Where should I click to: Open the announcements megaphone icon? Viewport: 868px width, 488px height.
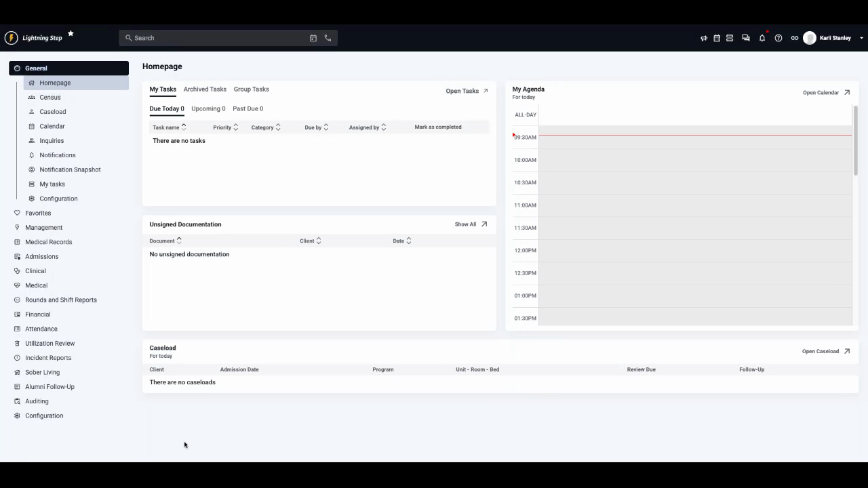tap(704, 38)
